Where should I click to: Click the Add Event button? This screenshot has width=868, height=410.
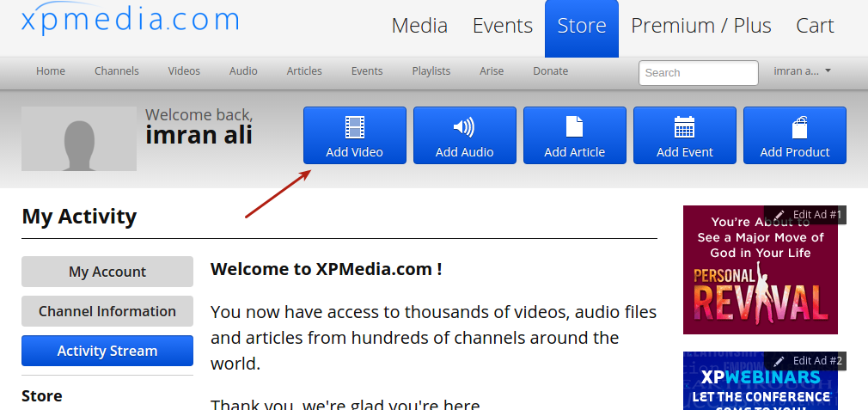[x=685, y=136]
